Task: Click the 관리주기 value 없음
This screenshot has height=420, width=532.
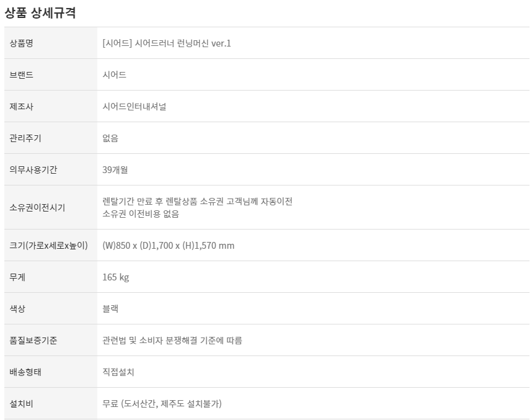Action: click(x=110, y=138)
